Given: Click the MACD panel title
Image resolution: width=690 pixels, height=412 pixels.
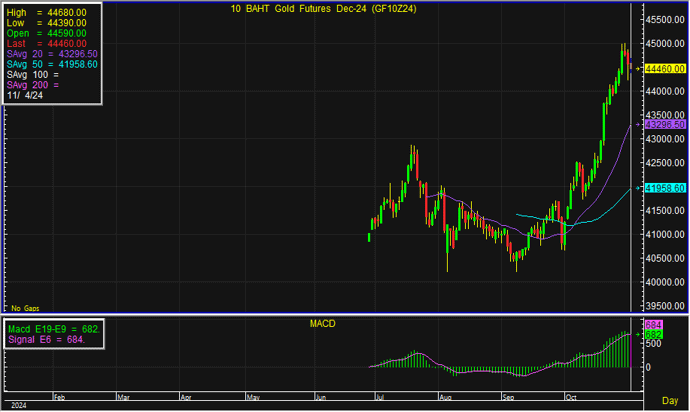Looking at the screenshot, I should click(x=325, y=323).
